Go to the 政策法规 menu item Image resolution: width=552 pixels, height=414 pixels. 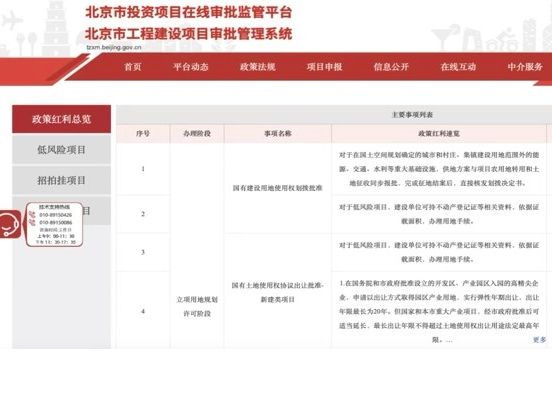click(x=258, y=67)
